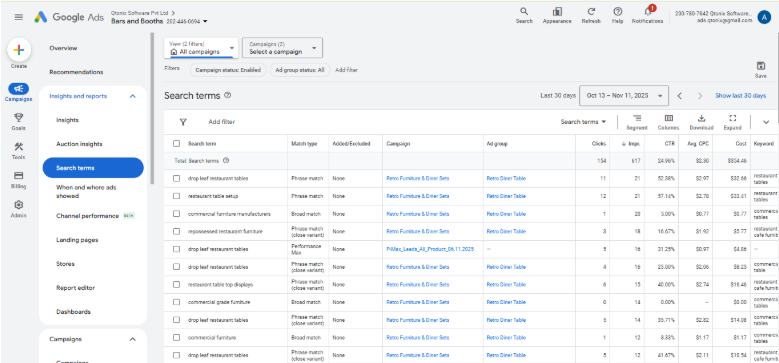Open When and where ads showed
This screenshot has width=779, height=363.
click(86, 192)
